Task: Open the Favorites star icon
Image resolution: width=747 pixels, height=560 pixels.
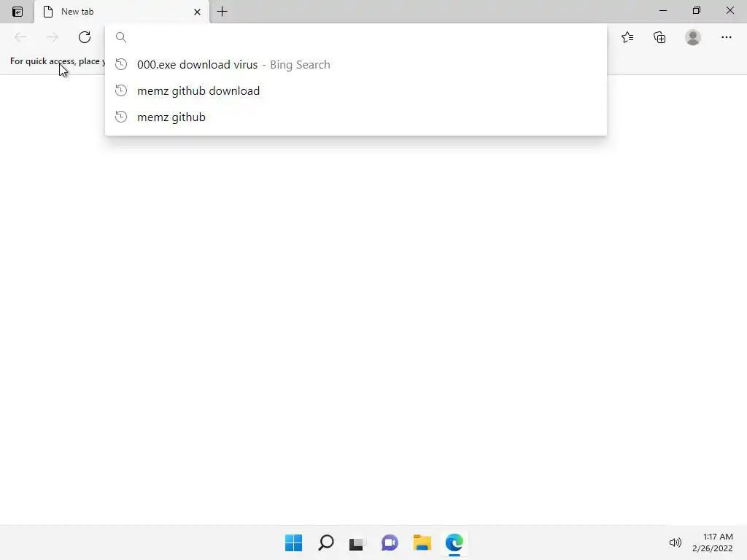Action: [x=627, y=37]
